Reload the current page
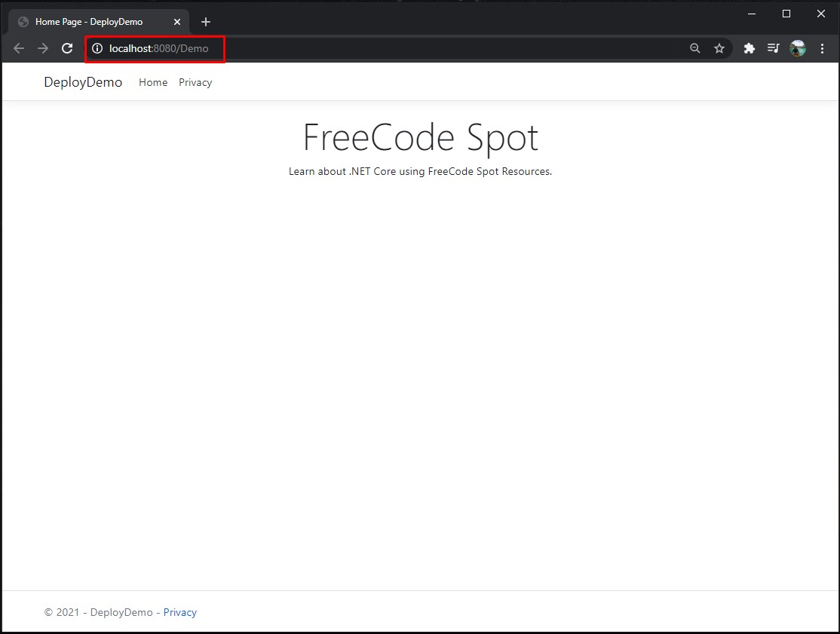840x634 pixels. tap(67, 48)
